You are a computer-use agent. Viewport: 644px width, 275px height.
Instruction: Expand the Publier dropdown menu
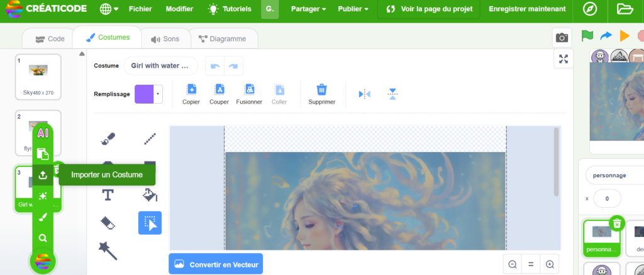353,9
